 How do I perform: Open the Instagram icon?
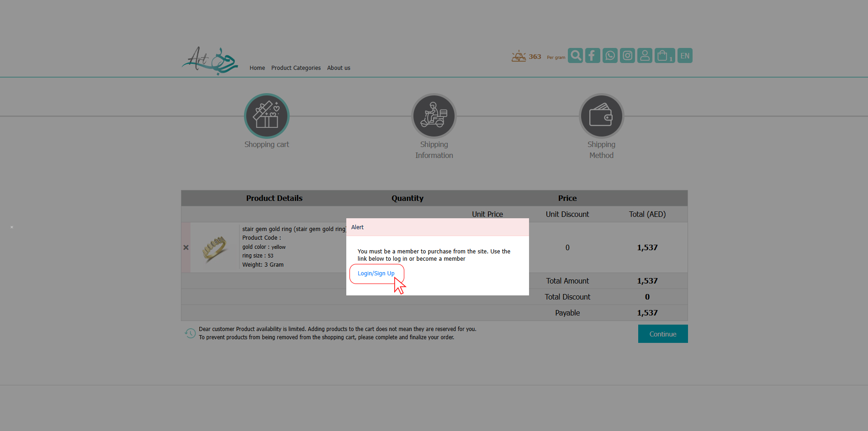click(627, 56)
